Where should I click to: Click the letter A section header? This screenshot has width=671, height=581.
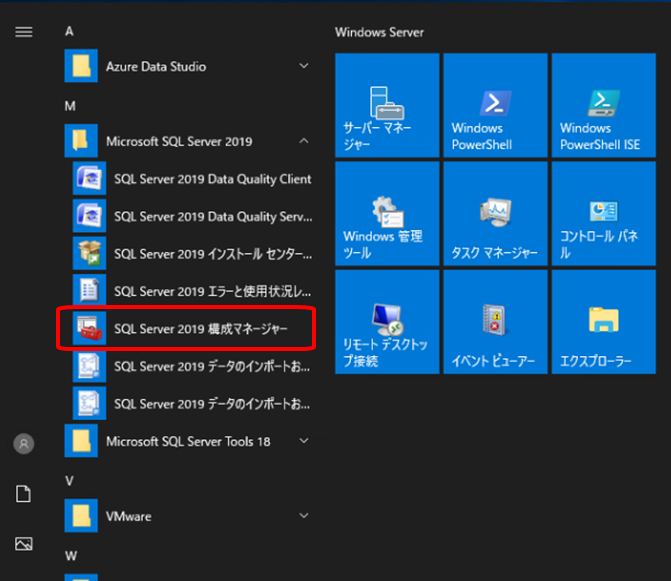(69, 31)
